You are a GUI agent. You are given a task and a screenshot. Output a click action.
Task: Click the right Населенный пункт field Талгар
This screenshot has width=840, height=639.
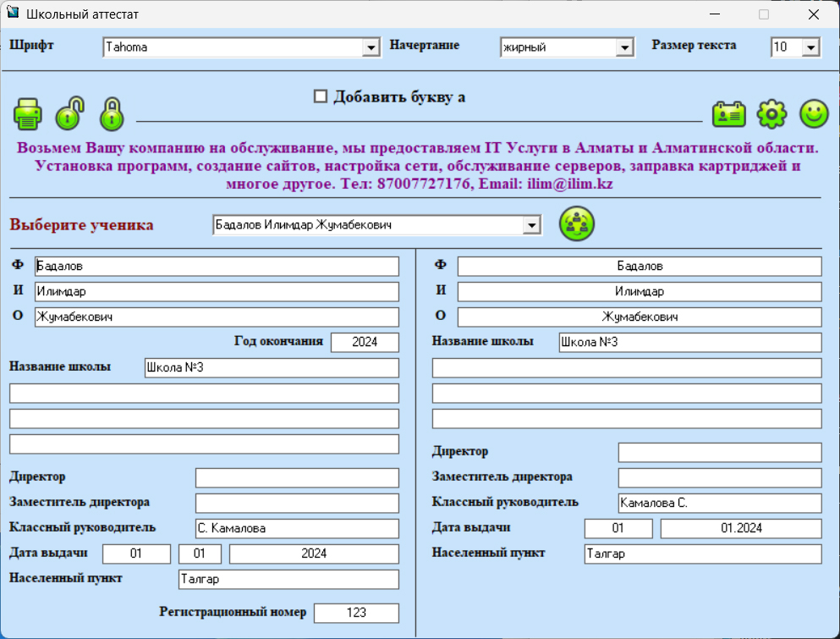[x=703, y=554]
